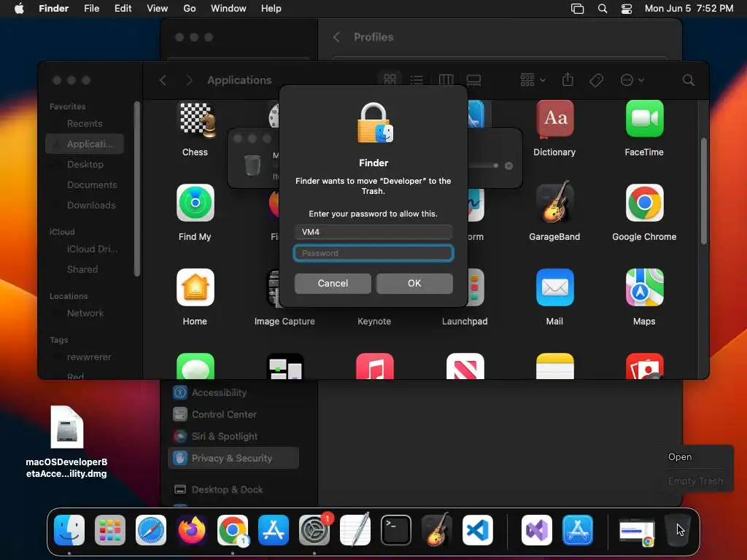This screenshot has height=560, width=747.
Task: Open Safari from the Dock
Action: click(151, 530)
